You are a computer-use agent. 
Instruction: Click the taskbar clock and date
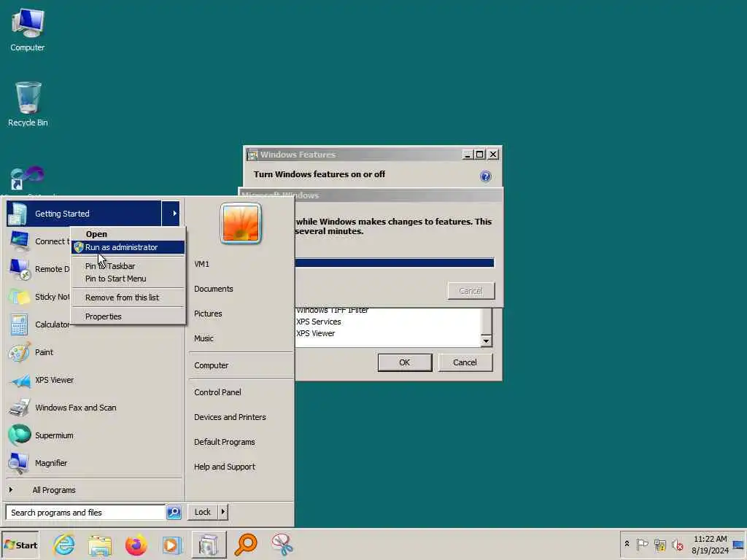tap(710, 545)
